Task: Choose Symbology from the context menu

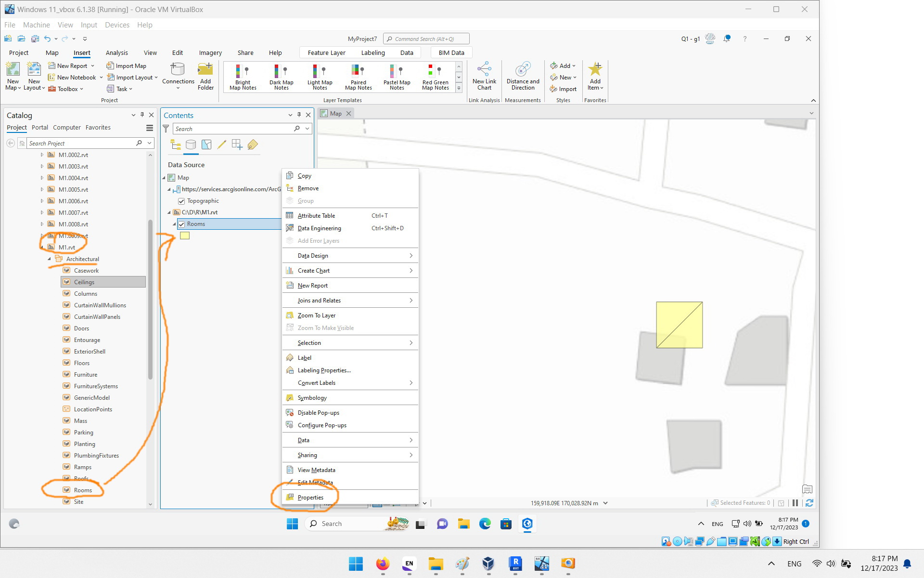Action: point(312,397)
